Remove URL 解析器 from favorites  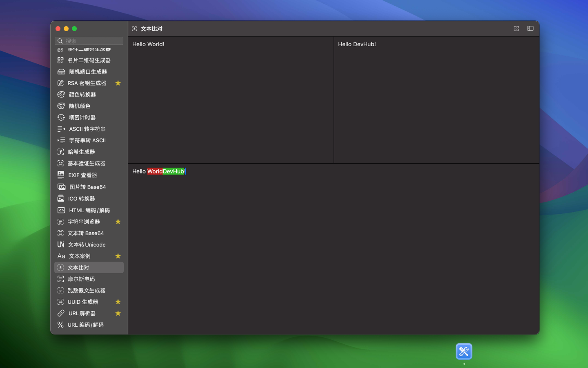pos(118,313)
